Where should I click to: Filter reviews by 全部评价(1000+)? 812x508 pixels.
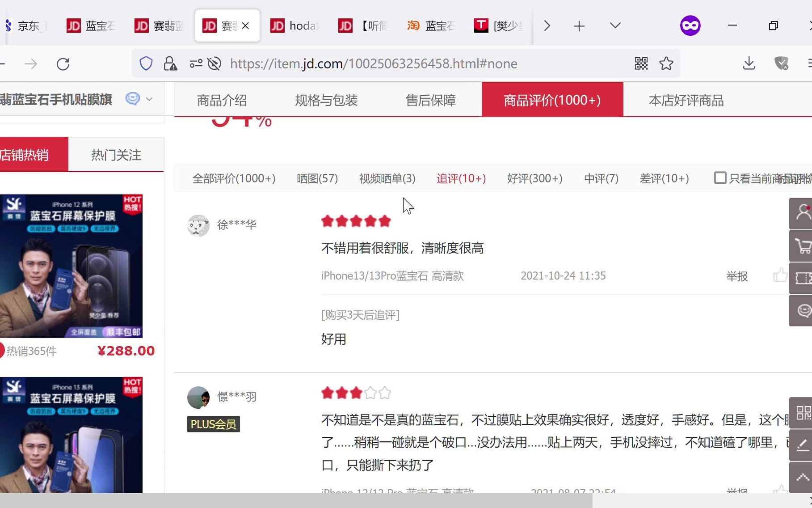coord(234,178)
